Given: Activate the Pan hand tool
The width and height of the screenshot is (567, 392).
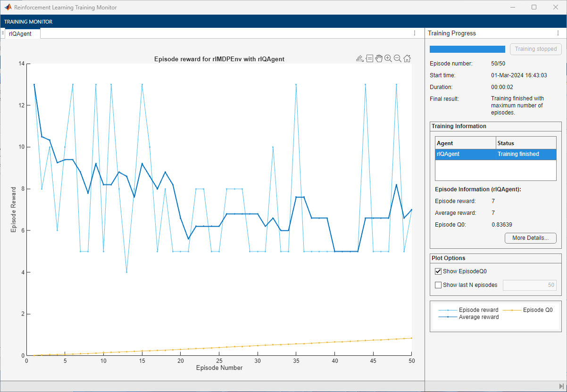Looking at the screenshot, I should (x=379, y=58).
